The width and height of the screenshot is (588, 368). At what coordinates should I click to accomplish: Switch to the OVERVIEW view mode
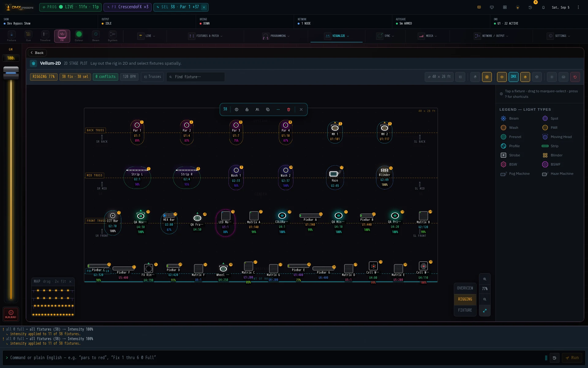465,288
